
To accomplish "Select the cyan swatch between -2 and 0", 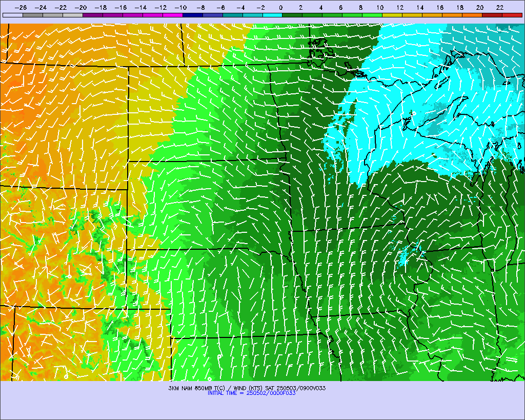I will click(x=273, y=15).
